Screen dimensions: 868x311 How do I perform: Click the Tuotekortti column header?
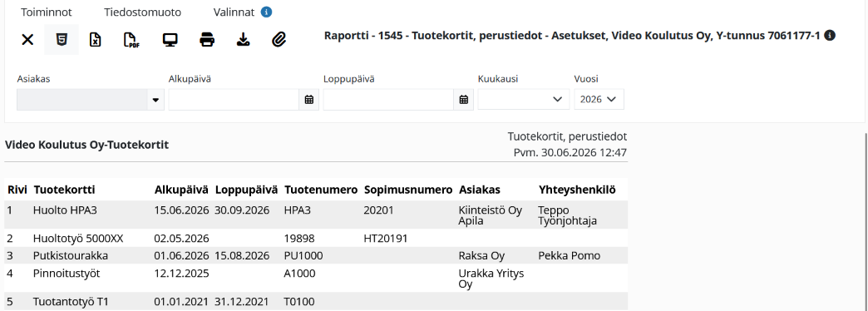point(64,190)
